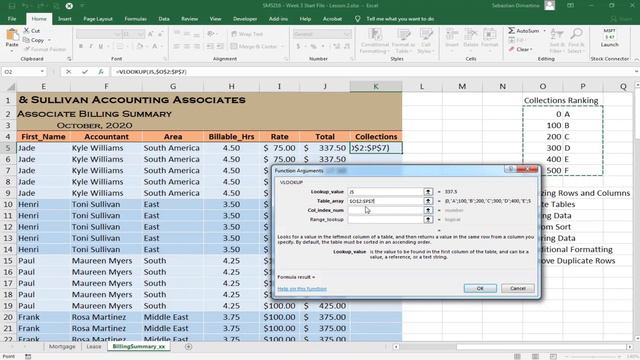The height and width of the screenshot is (360, 640).
Task: Collapse dialog button beside Col_index_num field
Action: click(428, 210)
